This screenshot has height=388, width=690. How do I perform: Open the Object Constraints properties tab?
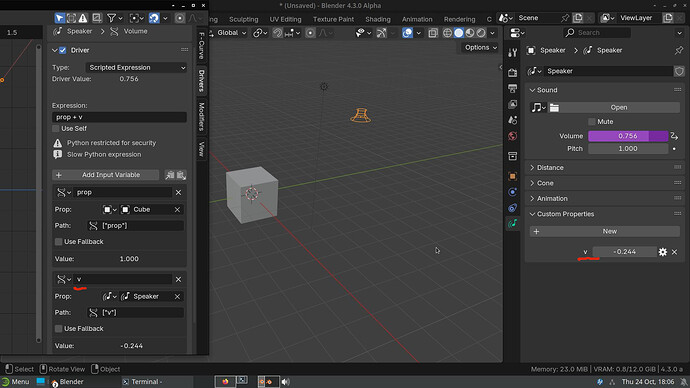[513, 208]
